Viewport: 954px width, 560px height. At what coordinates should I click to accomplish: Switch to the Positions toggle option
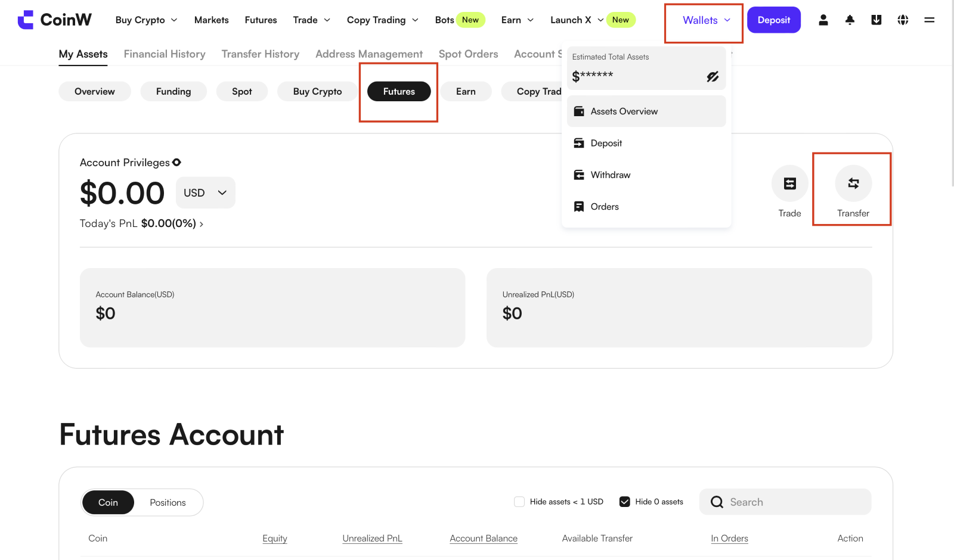pos(168,503)
